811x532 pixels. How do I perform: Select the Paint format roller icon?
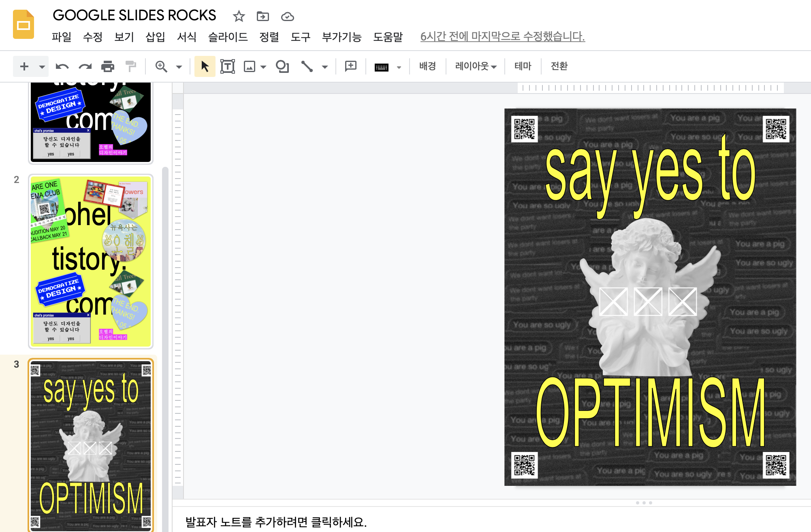tap(130, 66)
